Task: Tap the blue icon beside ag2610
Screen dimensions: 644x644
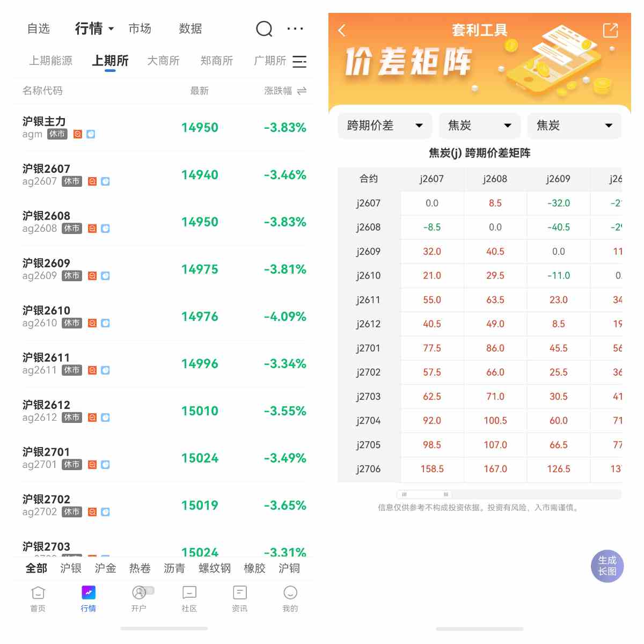Action: point(105,323)
